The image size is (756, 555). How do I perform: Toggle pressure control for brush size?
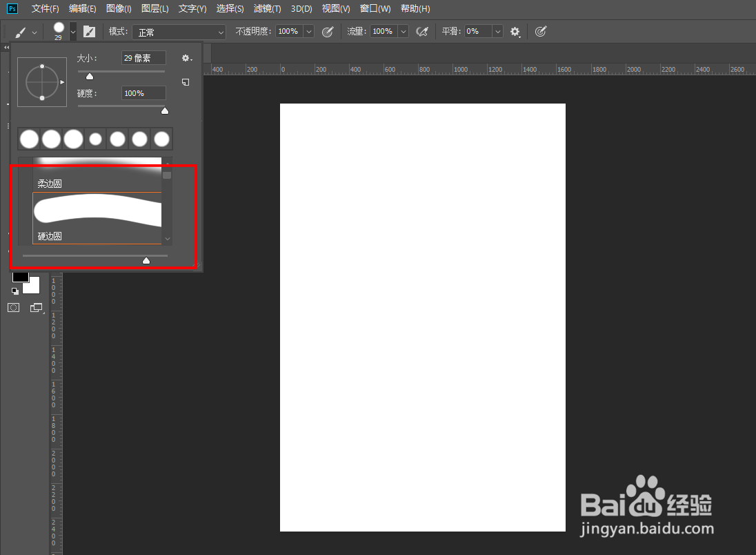coord(541,32)
